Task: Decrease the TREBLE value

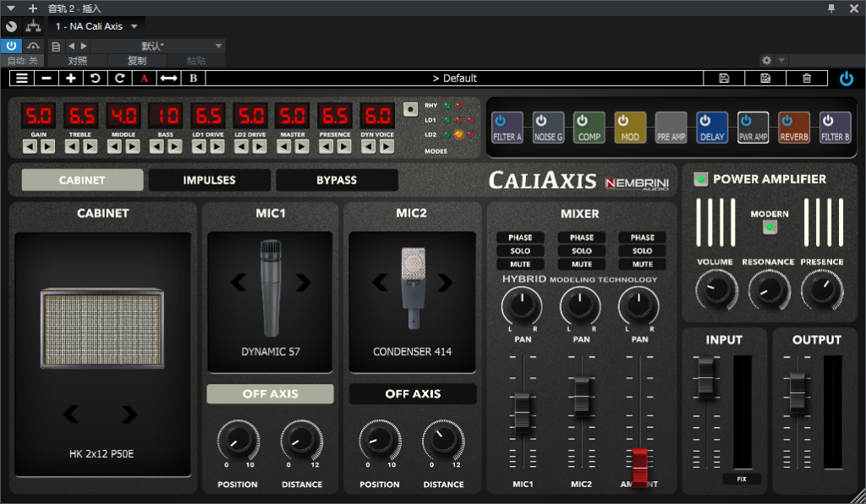Action: pyautogui.click(x=73, y=146)
